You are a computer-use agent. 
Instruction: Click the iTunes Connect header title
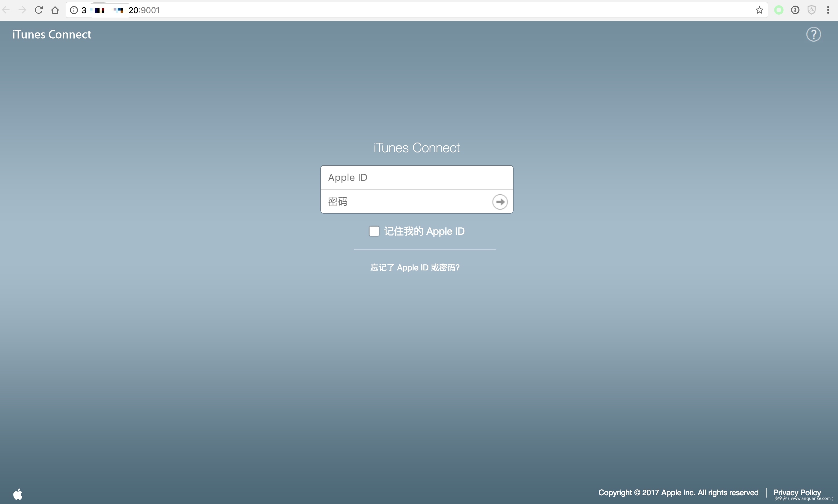[x=52, y=34]
